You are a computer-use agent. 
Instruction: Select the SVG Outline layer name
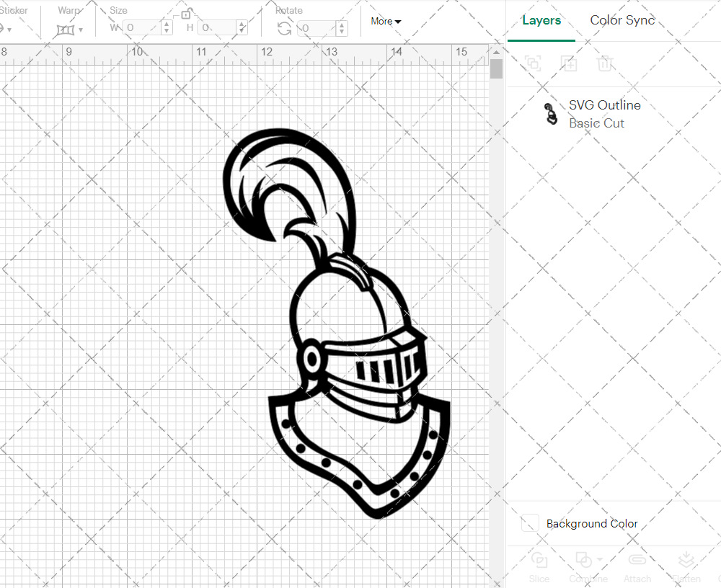(x=605, y=104)
